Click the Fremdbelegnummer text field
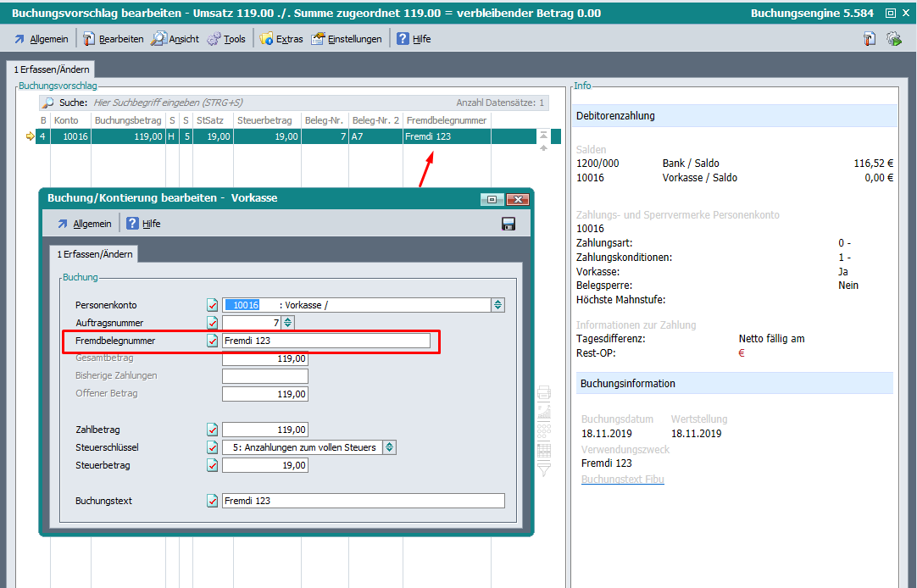This screenshot has height=588, width=917. tap(325, 341)
